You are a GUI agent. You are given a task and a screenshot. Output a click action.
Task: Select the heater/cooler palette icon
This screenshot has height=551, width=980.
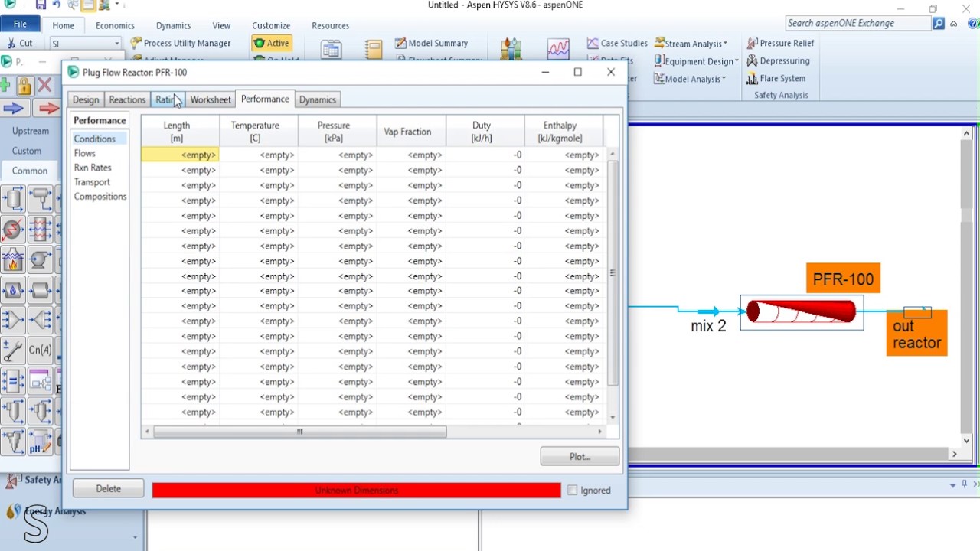pyautogui.click(x=13, y=230)
